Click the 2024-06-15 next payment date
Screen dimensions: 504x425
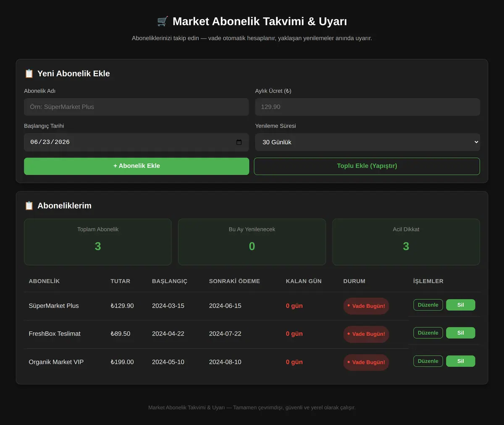[225, 306]
